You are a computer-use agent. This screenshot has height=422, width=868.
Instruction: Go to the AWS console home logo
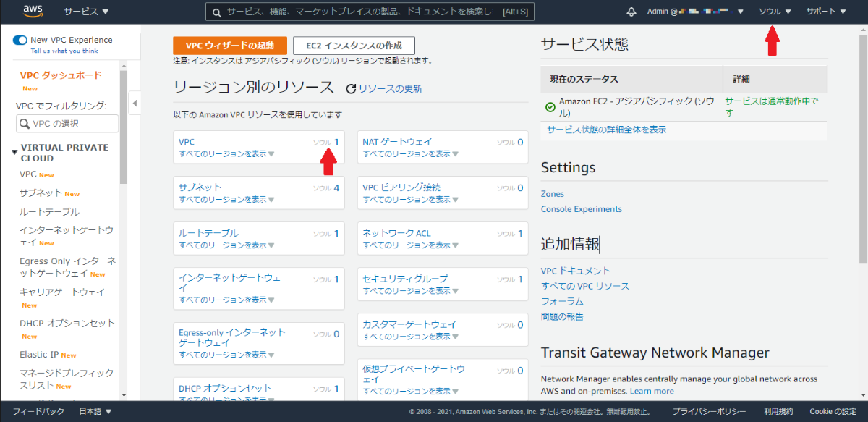[35, 11]
